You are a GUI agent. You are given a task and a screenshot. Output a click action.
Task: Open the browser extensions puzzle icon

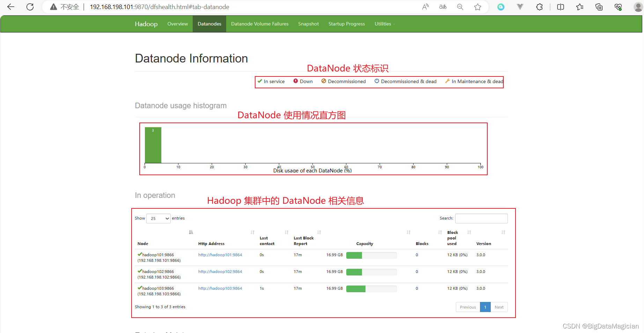coord(539,7)
